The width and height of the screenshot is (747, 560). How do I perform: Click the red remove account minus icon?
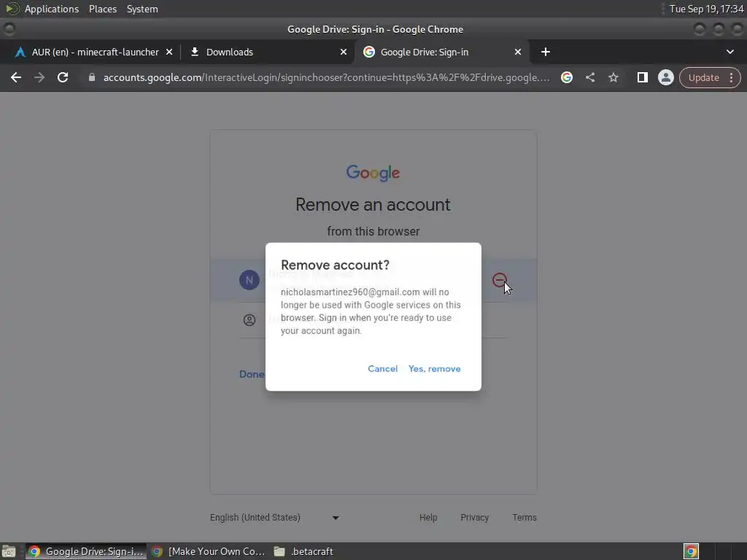tap(499, 279)
